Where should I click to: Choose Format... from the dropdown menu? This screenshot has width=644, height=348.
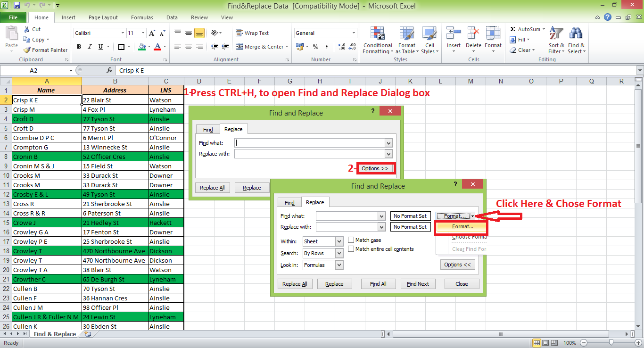(462, 226)
